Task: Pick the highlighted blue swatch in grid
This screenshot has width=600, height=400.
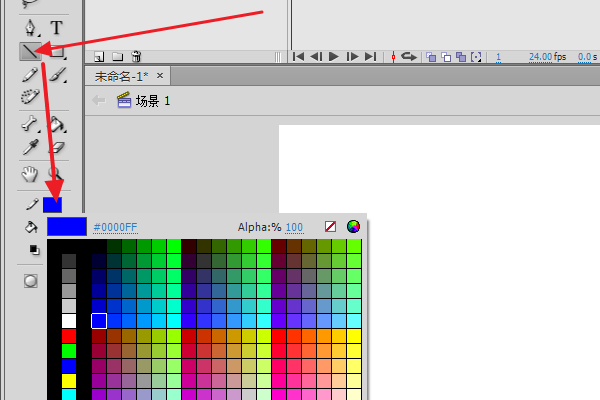Action: tap(99, 321)
